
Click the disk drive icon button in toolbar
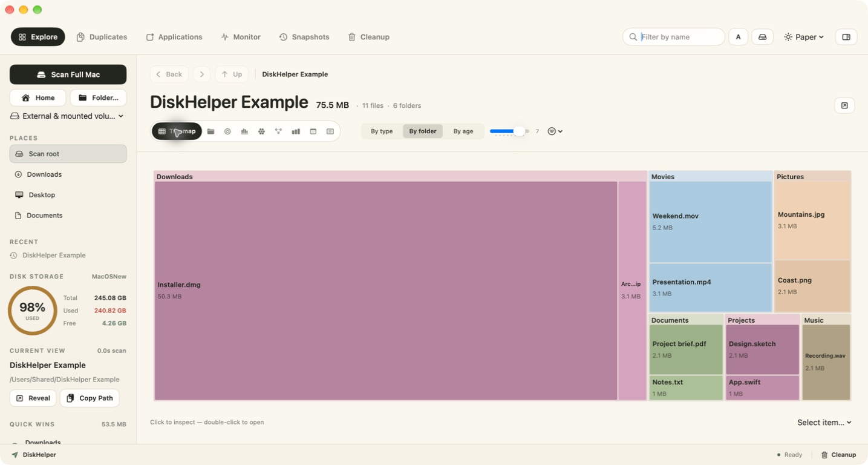tap(762, 37)
